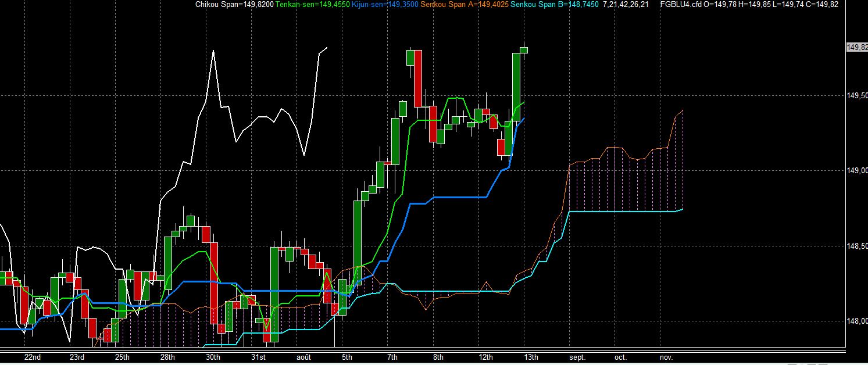This screenshot has width=868, height=365.
Task: Select the Tenkan-sen=149,4550 legend entry
Action: point(312,5)
